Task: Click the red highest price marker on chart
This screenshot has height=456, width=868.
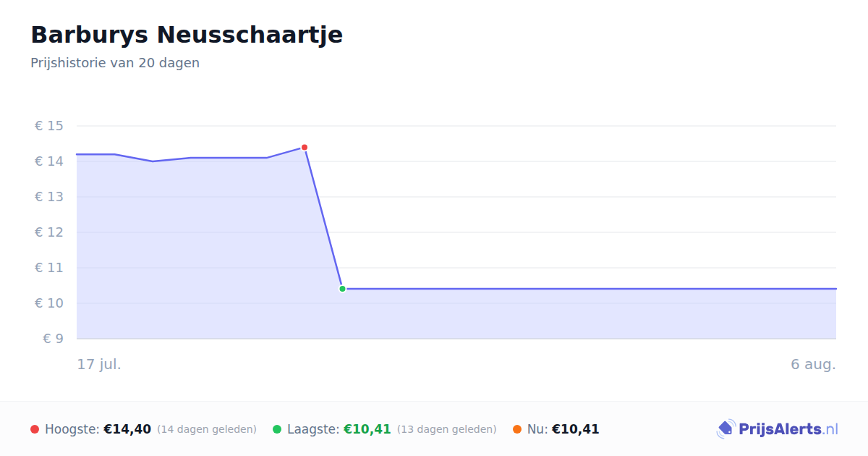Action: tap(305, 148)
